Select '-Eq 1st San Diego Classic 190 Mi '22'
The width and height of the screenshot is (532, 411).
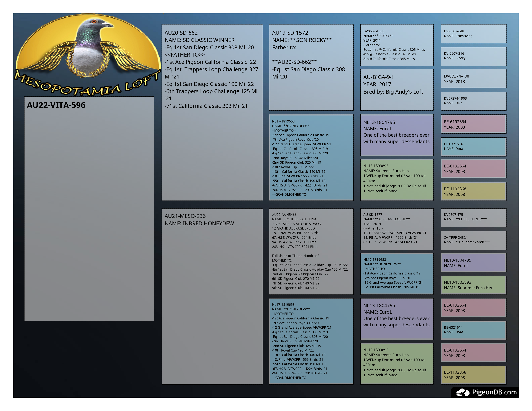209,84
